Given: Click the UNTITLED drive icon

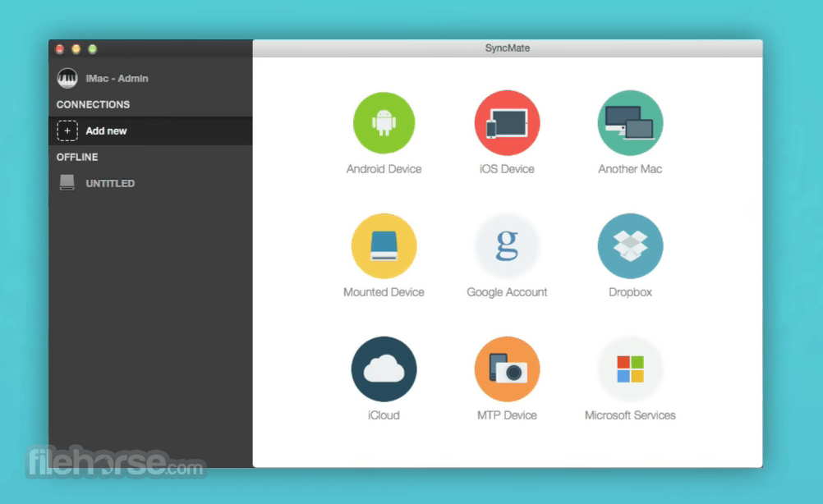Looking at the screenshot, I should (x=67, y=182).
